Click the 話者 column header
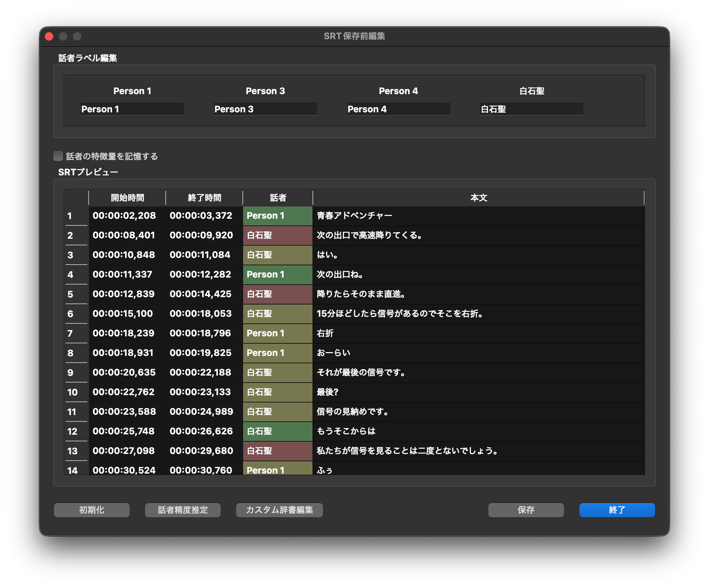Image resolution: width=709 pixels, height=588 pixels. [x=278, y=198]
